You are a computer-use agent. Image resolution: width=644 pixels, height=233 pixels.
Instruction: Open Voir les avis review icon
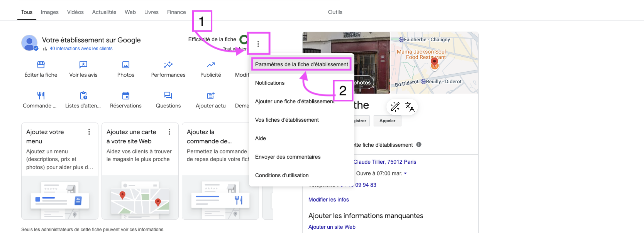click(x=83, y=65)
